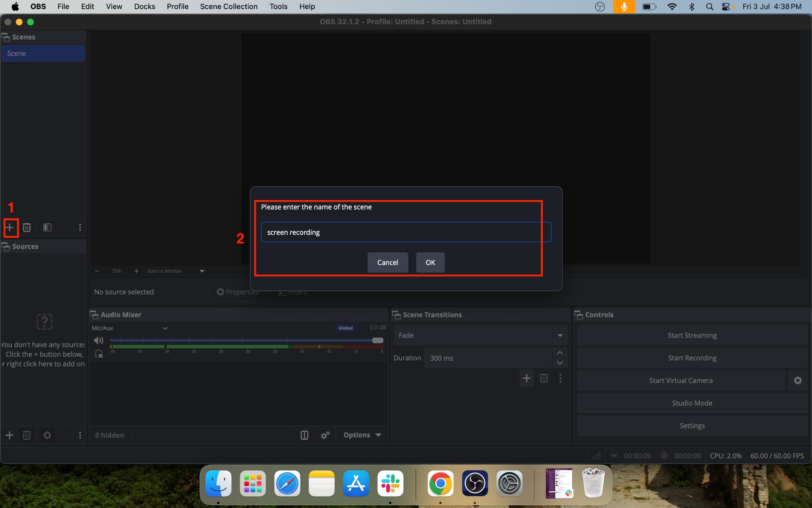Viewport: 812px width, 508px height.
Task: Click the 0 hidden label in mixer
Action: 109,435
